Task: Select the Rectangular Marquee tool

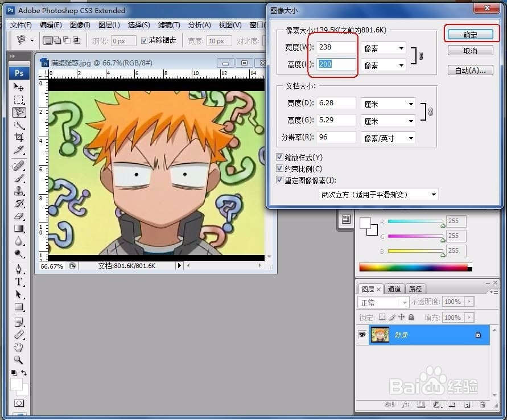Action: pos(18,100)
